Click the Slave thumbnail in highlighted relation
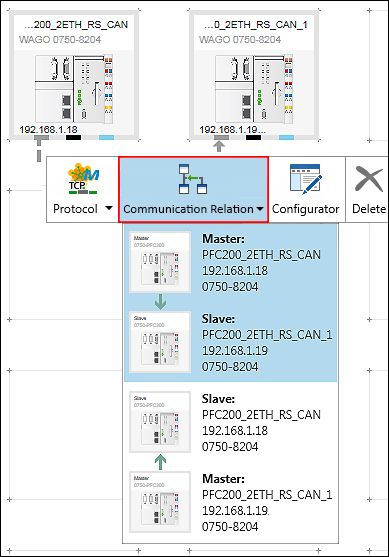Image resolution: width=389 pixels, height=557 pixels. (x=160, y=342)
